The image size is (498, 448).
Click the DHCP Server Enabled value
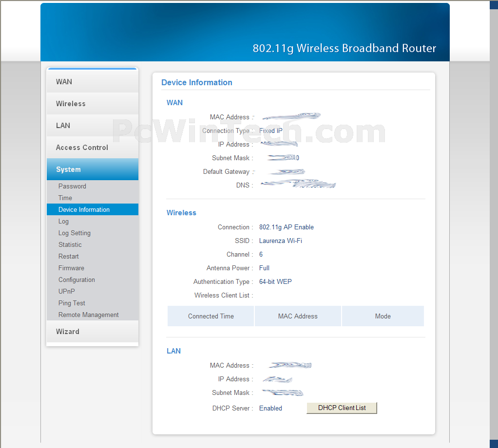point(270,409)
